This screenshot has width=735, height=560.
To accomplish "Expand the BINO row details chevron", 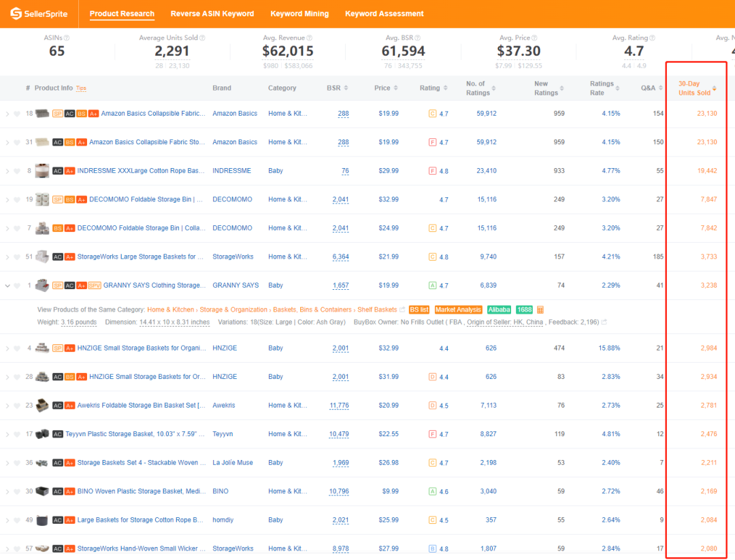I will tap(7, 491).
